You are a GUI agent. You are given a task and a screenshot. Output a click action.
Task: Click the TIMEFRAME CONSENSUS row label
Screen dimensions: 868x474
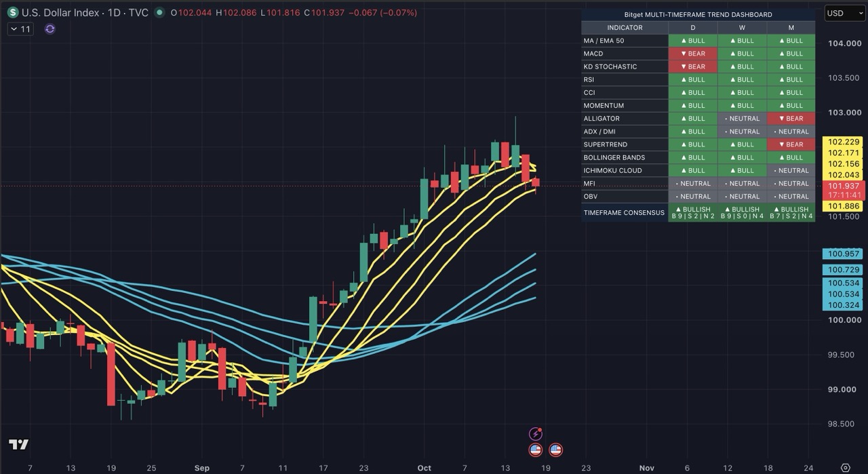624,213
